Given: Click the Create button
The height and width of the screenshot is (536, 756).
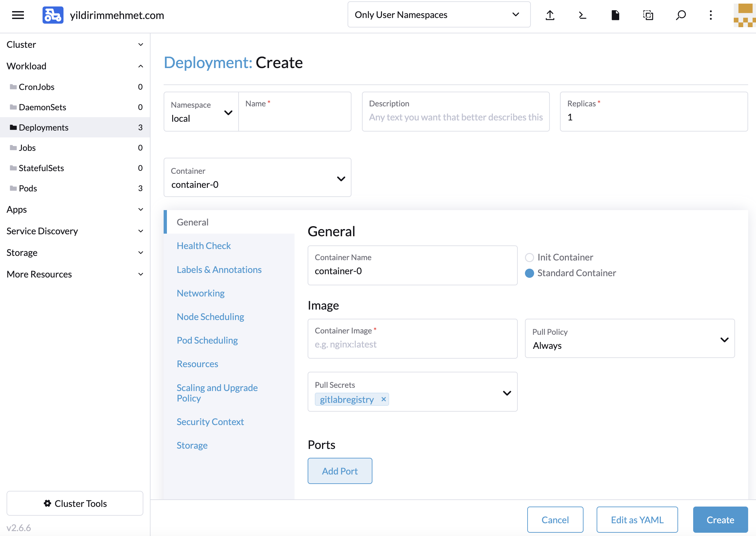Looking at the screenshot, I should (720, 520).
